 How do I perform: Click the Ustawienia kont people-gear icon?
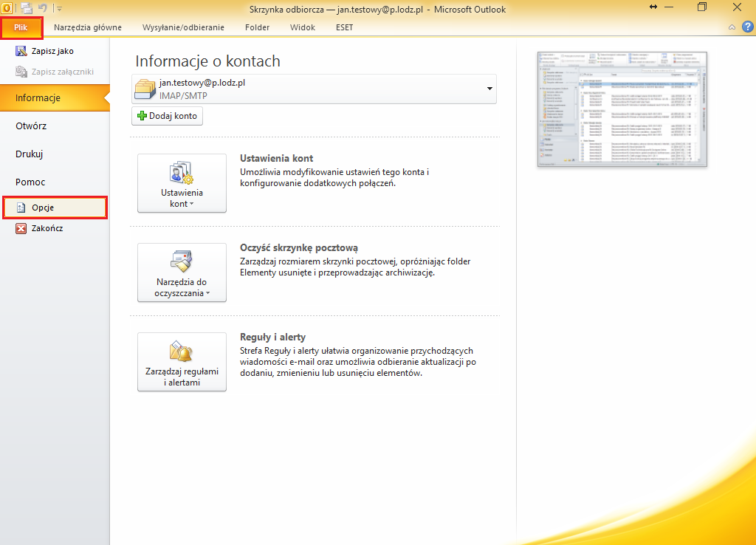(182, 173)
